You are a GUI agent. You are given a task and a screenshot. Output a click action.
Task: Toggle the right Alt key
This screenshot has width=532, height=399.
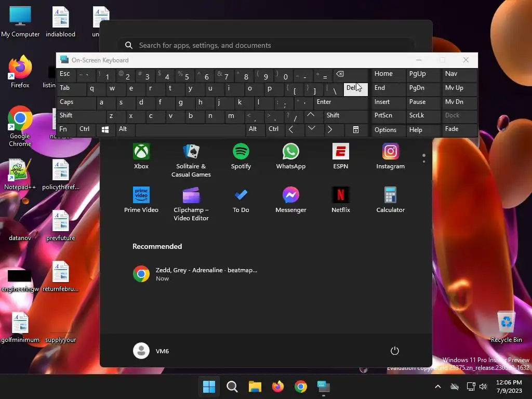tap(255, 129)
